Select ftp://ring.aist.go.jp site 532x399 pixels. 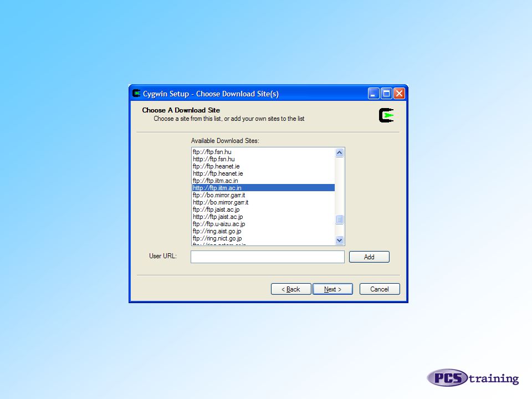click(x=263, y=231)
